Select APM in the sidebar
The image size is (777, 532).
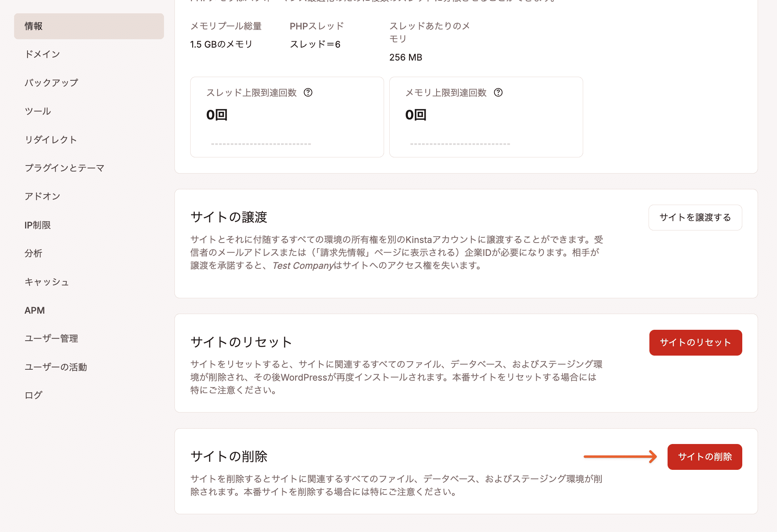click(35, 310)
